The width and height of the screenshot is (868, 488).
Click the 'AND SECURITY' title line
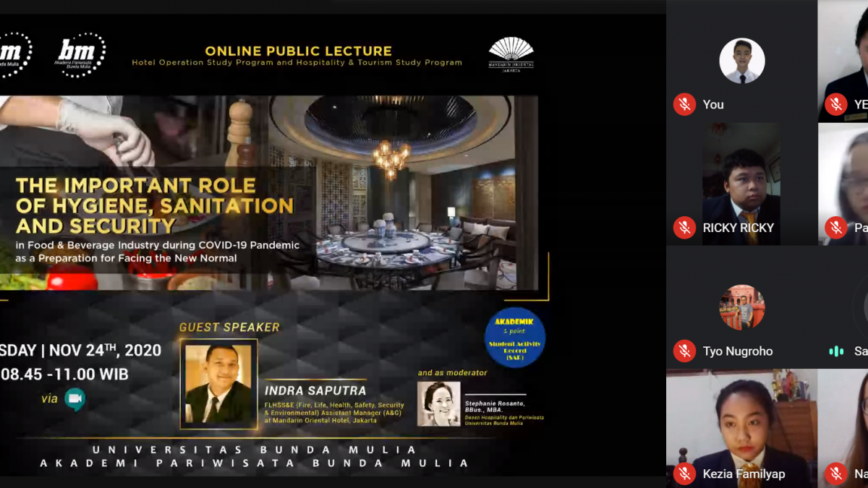point(95,225)
